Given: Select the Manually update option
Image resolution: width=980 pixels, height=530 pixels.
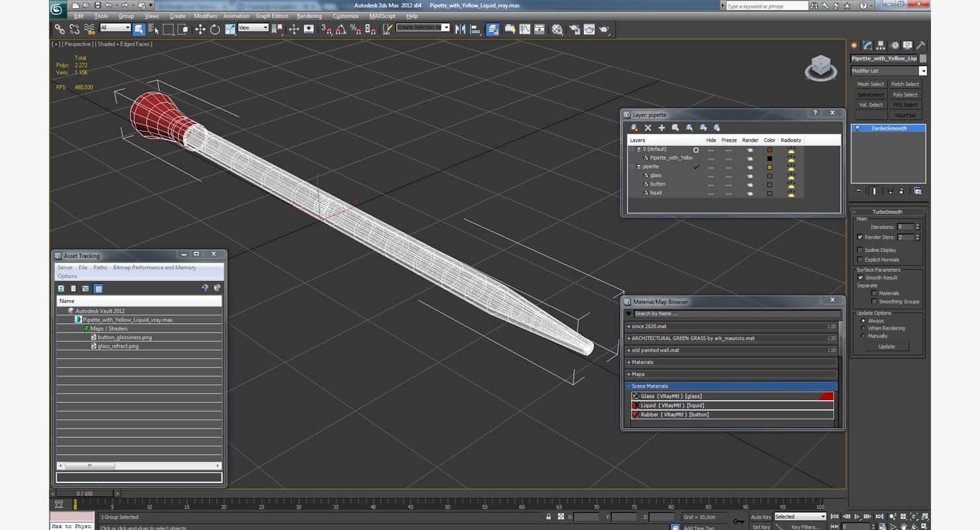Looking at the screenshot, I should 863,336.
